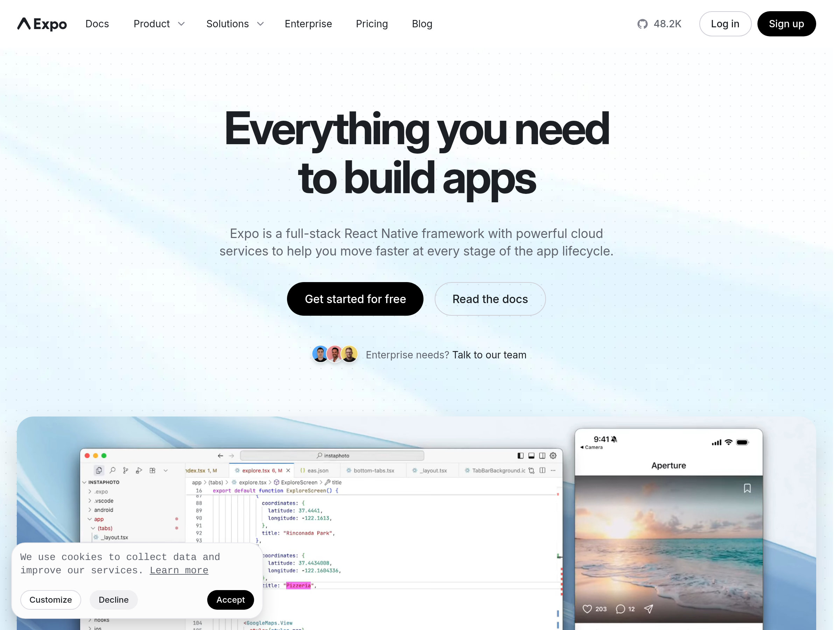Viewport: 840px width, 630px height.
Task: Expand the Product dropdown menu
Action: click(160, 24)
